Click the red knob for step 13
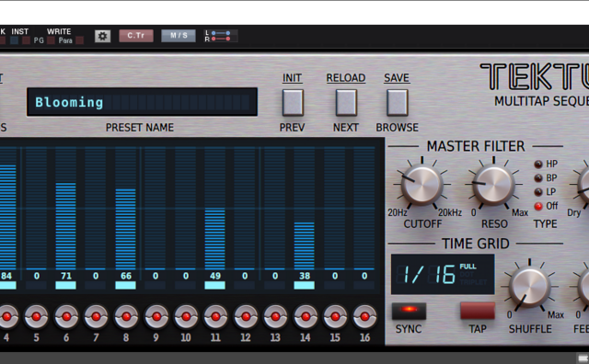The height and width of the screenshot is (364, 589). click(x=275, y=316)
